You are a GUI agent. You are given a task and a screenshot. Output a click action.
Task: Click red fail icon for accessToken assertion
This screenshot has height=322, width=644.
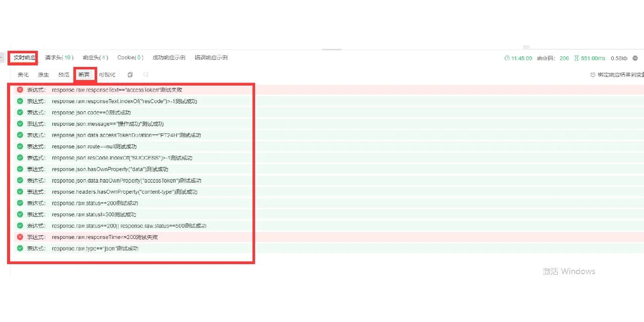(20, 90)
